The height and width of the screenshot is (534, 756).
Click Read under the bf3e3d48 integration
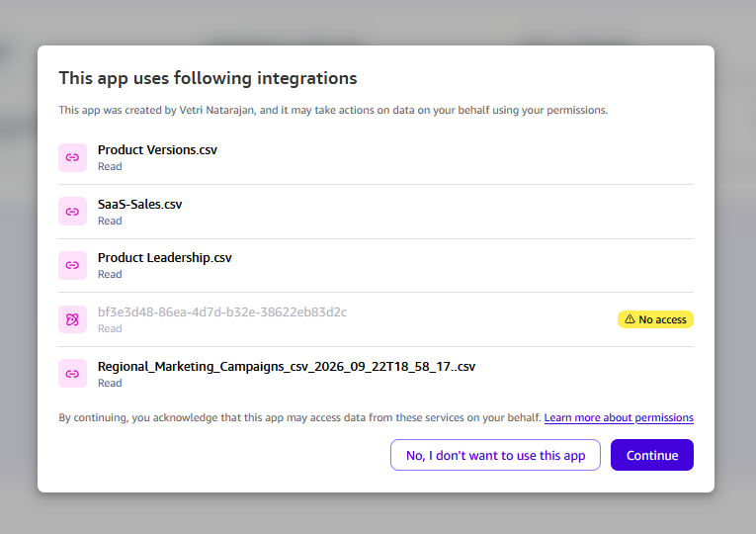[110, 328]
